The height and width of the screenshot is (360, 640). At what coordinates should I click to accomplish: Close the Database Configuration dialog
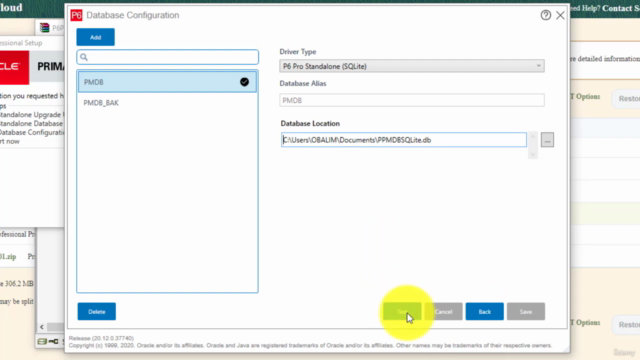coord(560,15)
